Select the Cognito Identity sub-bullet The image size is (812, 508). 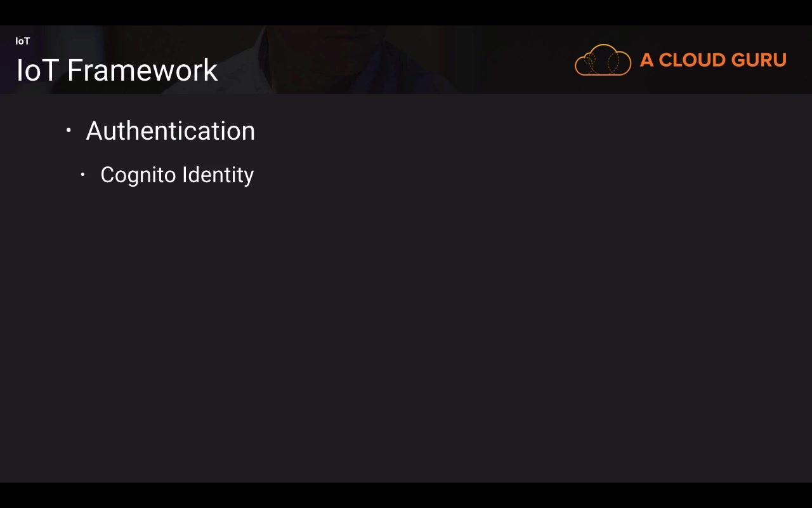click(177, 175)
